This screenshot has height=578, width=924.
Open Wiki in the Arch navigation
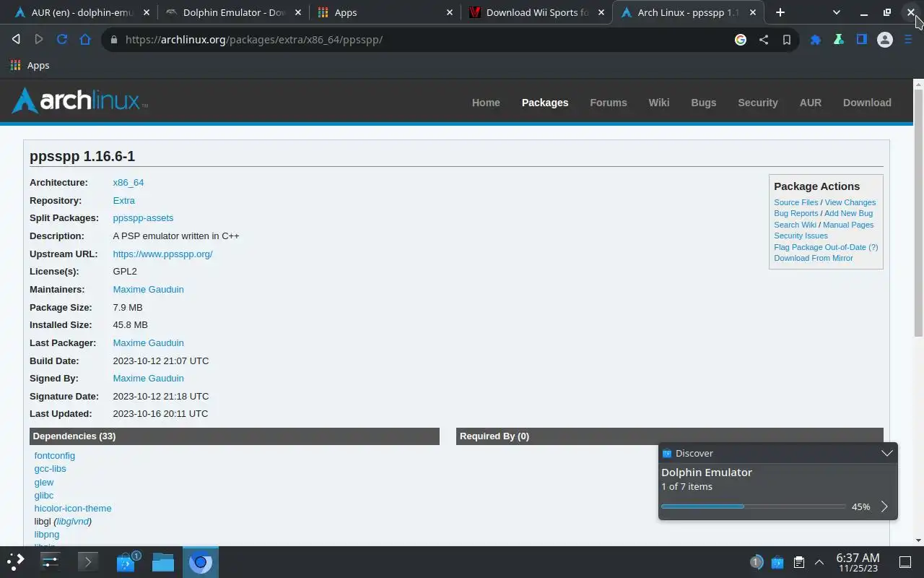[659, 103]
